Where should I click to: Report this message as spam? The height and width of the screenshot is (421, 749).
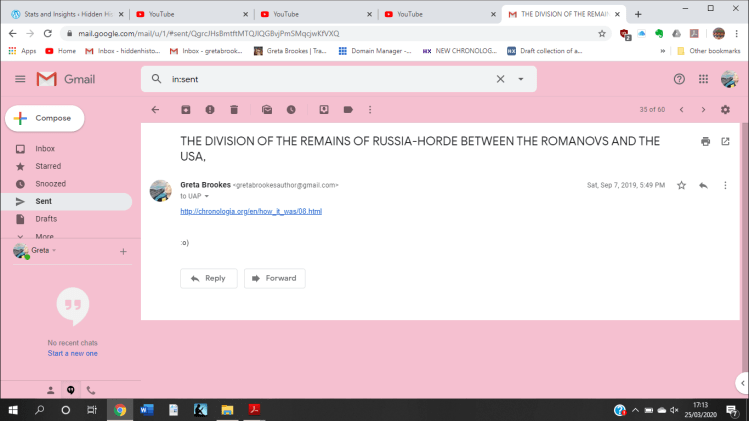pyautogui.click(x=210, y=109)
